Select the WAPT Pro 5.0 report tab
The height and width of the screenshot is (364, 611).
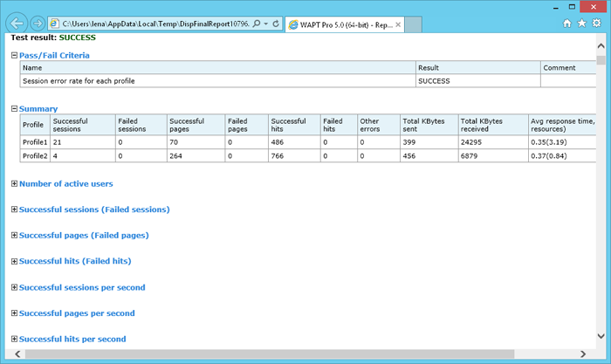(345, 24)
